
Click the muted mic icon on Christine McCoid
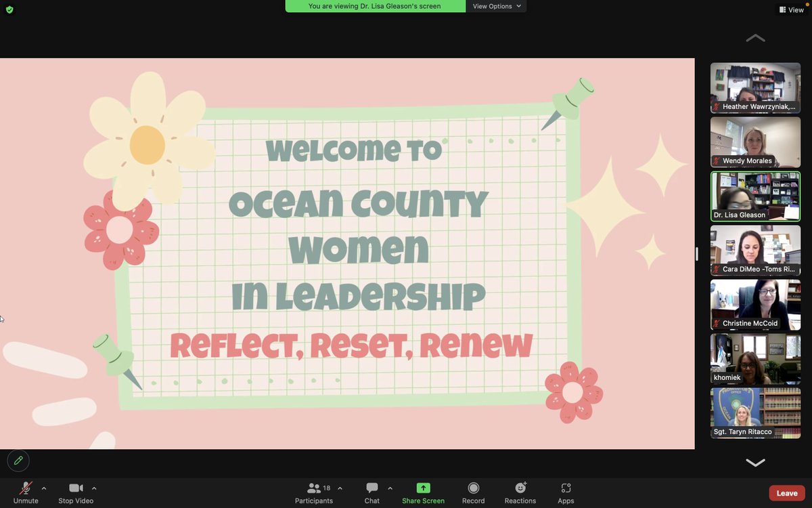tap(717, 324)
